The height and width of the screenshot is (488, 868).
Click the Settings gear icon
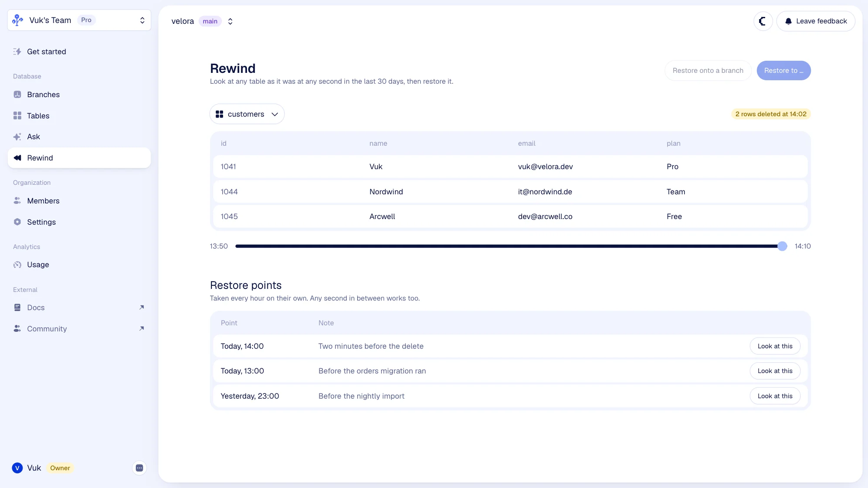pyautogui.click(x=17, y=222)
